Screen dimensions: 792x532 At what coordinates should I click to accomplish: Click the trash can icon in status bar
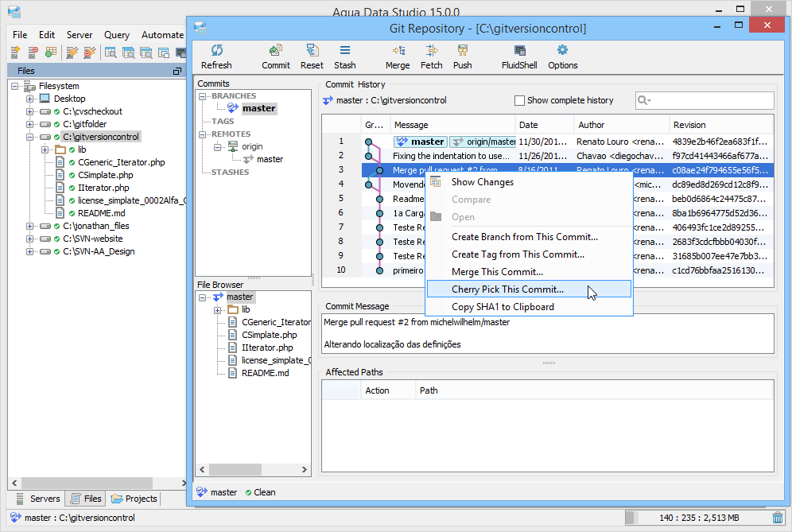click(778, 518)
